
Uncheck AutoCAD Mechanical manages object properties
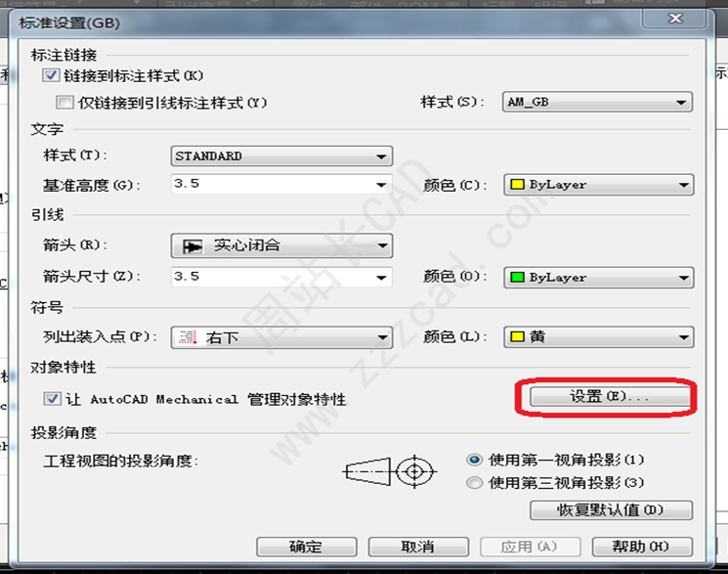(52, 398)
